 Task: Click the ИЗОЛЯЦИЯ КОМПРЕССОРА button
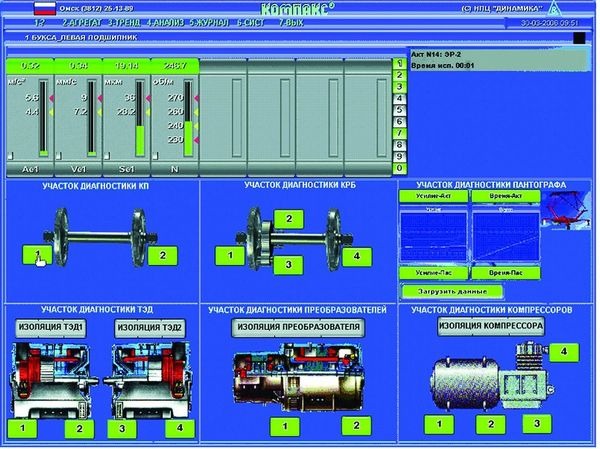tap(490, 327)
